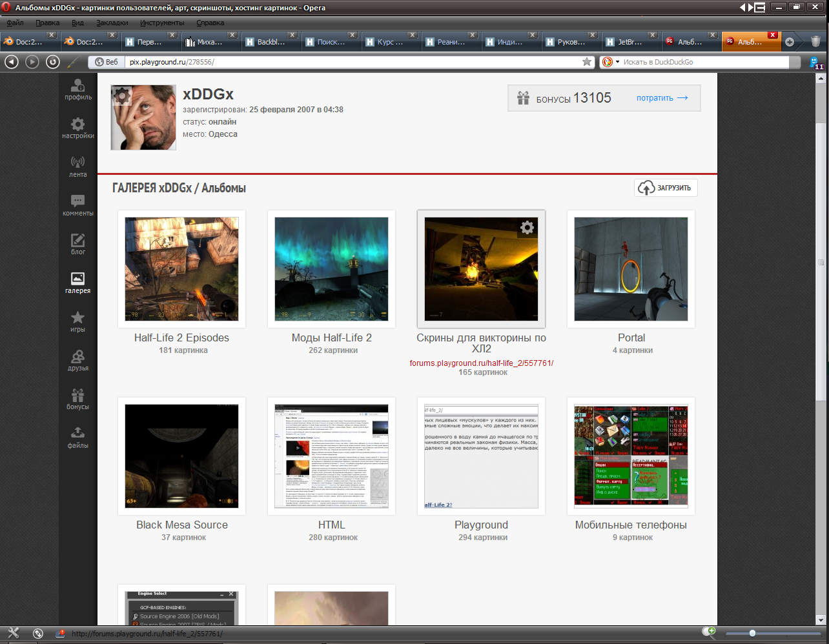Close the active Альб… tab
The width and height of the screenshot is (829, 644).
pyautogui.click(x=772, y=35)
